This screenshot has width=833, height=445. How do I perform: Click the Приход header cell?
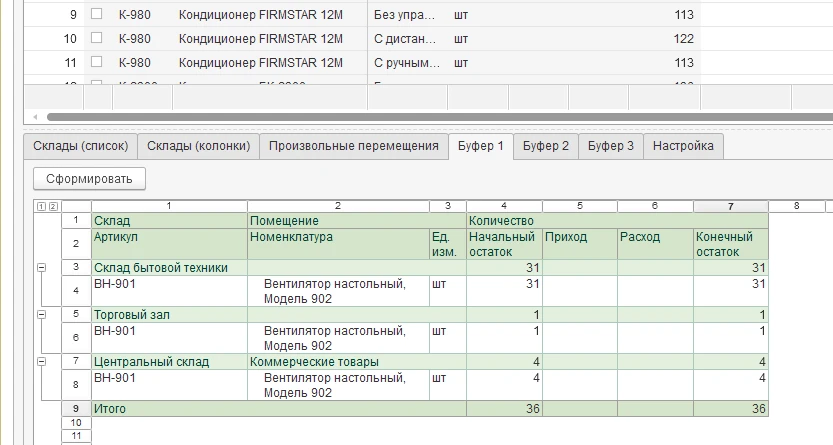pos(580,244)
